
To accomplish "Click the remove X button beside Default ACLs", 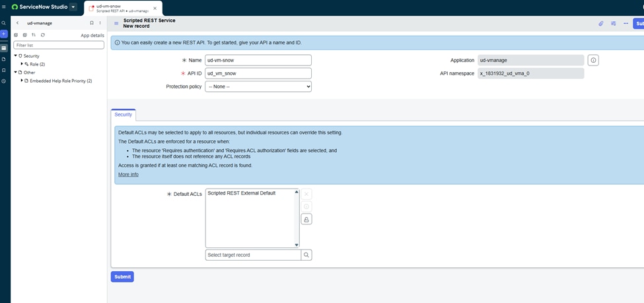I will [306, 194].
